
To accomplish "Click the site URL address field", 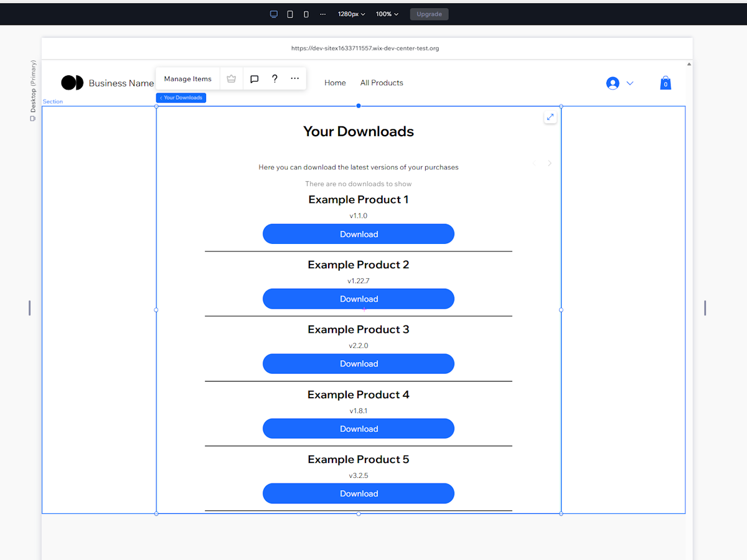I will (365, 49).
